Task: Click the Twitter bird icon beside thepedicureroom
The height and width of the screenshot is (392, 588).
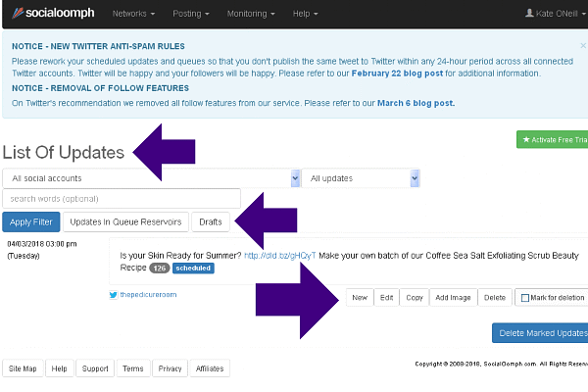Action: tap(114, 293)
